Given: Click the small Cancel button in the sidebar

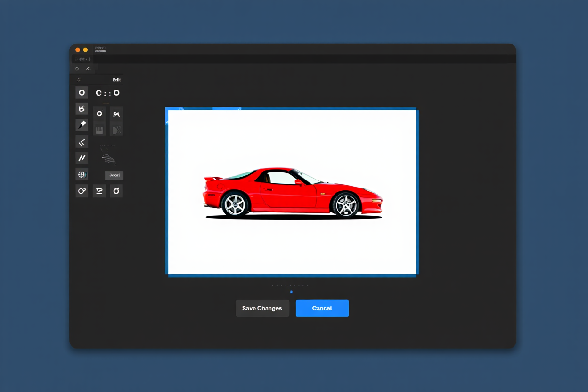Looking at the screenshot, I should (114, 175).
